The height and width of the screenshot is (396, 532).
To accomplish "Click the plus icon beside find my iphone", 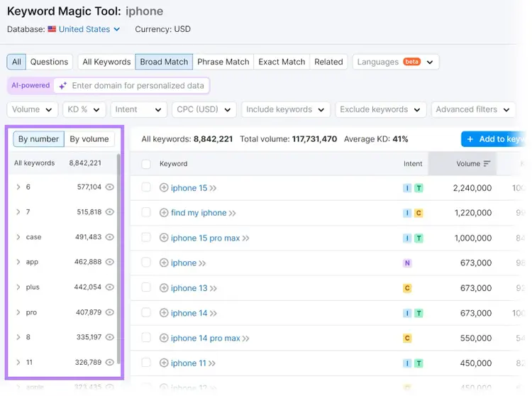I will point(164,213).
